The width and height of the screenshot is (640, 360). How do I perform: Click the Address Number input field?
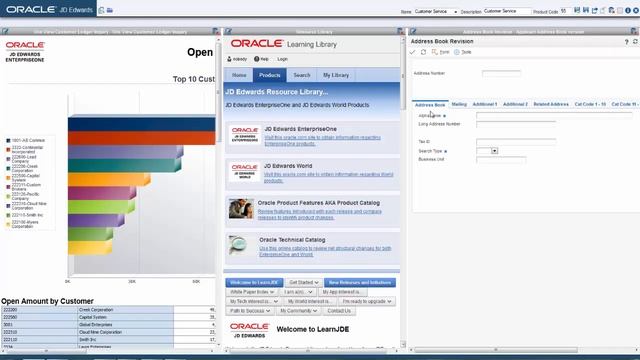click(501, 73)
